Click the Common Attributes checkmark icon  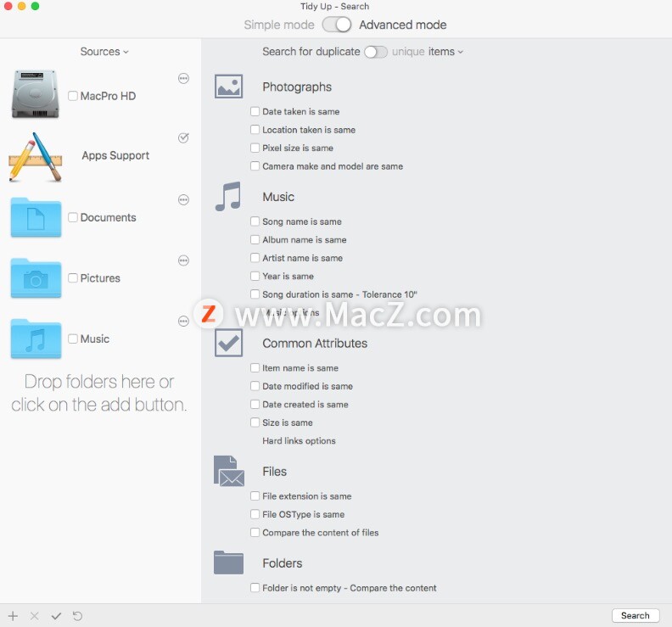(x=228, y=343)
